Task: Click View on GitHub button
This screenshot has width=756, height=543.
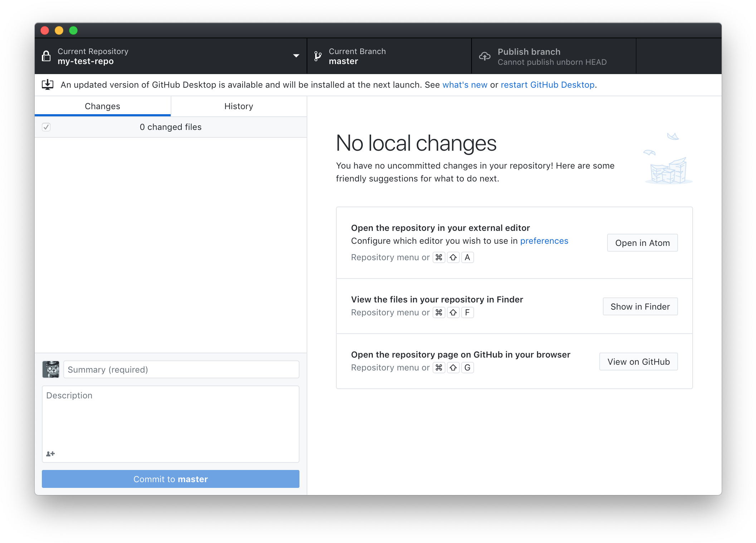Action: tap(638, 362)
